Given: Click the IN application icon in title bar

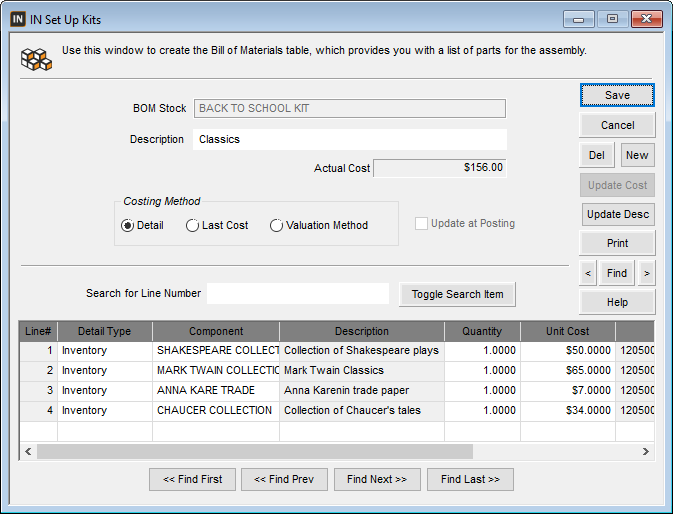Looking at the screenshot, I should (18, 19).
